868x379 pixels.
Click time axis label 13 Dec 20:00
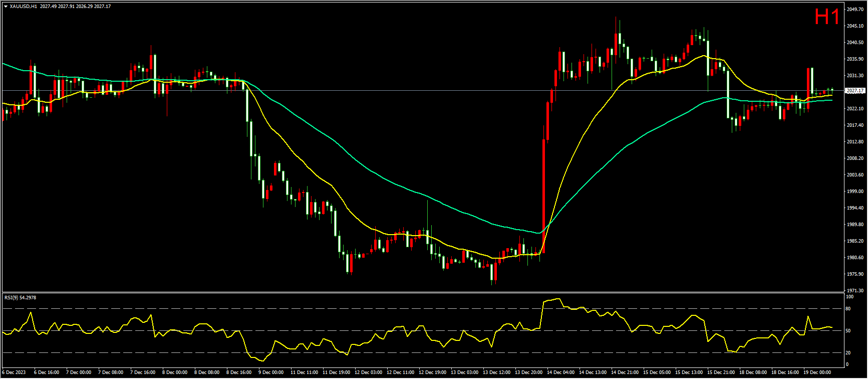pyautogui.click(x=528, y=372)
